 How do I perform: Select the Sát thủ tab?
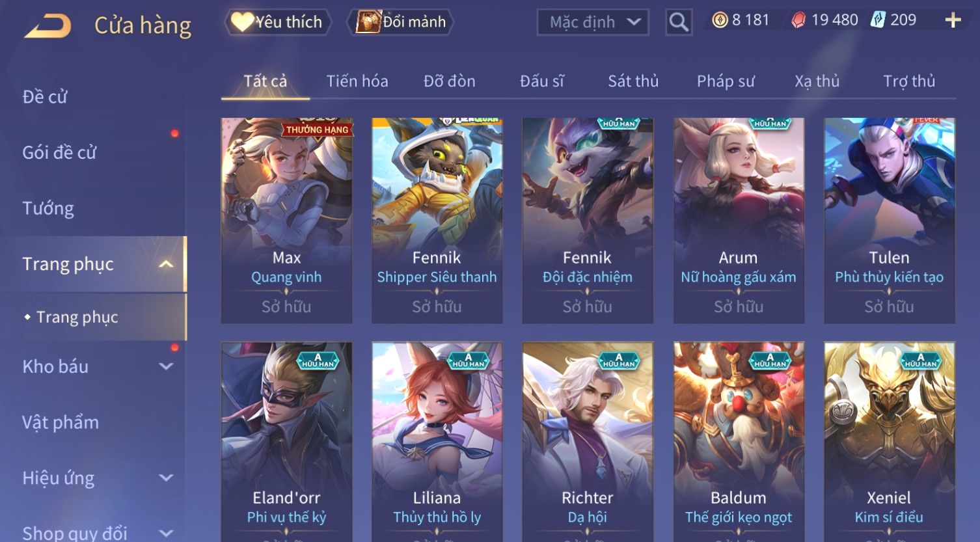click(633, 81)
